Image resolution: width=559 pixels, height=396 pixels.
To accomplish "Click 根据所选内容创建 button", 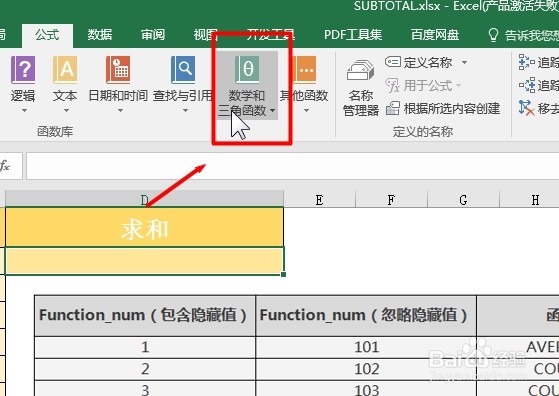I will pyautogui.click(x=443, y=108).
